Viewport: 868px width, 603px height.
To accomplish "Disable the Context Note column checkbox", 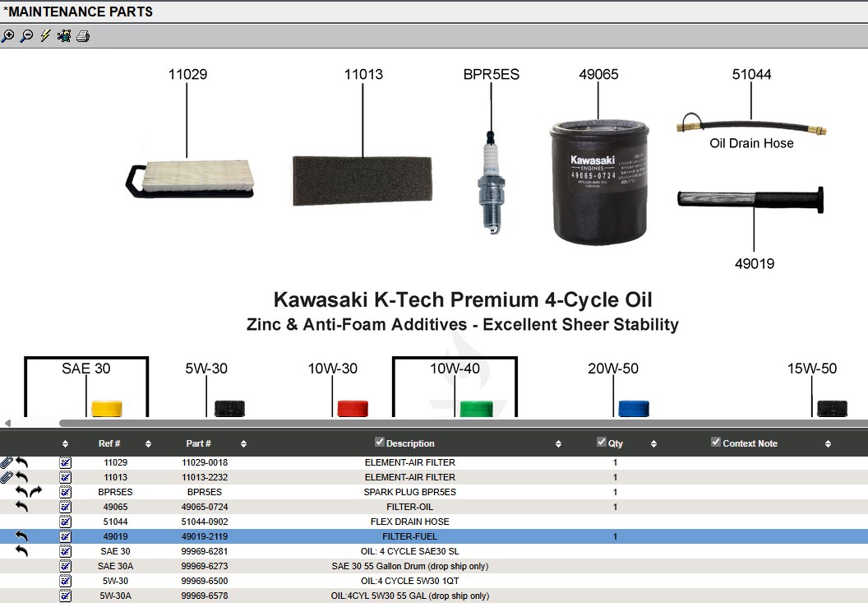I will 715,443.
